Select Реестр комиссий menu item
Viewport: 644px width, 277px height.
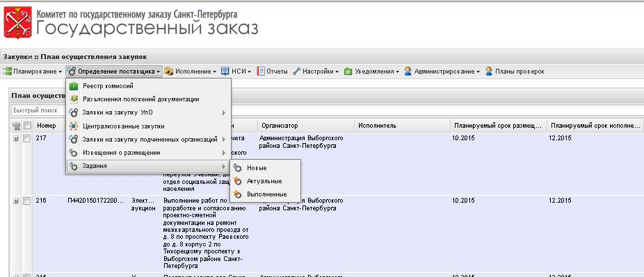[x=148, y=86]
